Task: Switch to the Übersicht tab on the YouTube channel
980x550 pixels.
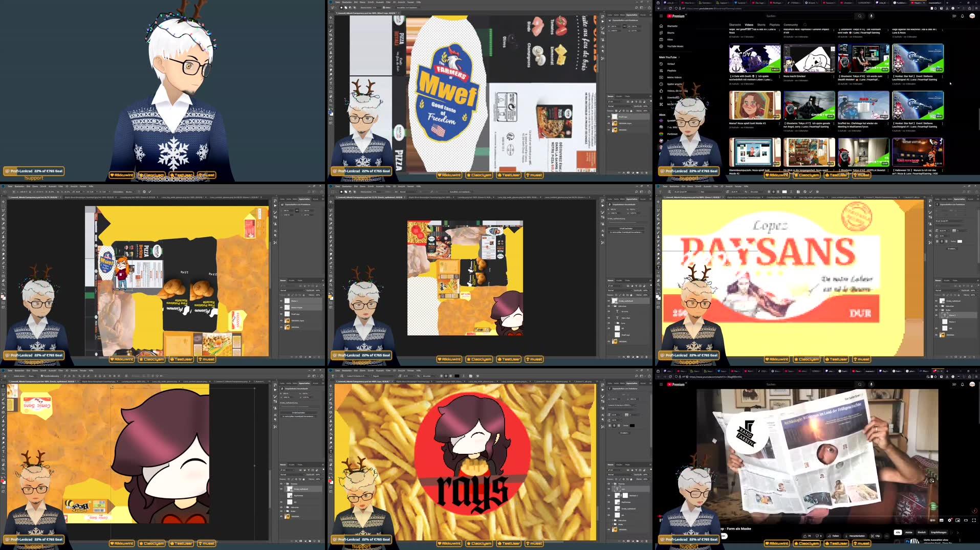Action: coord(735,25)
